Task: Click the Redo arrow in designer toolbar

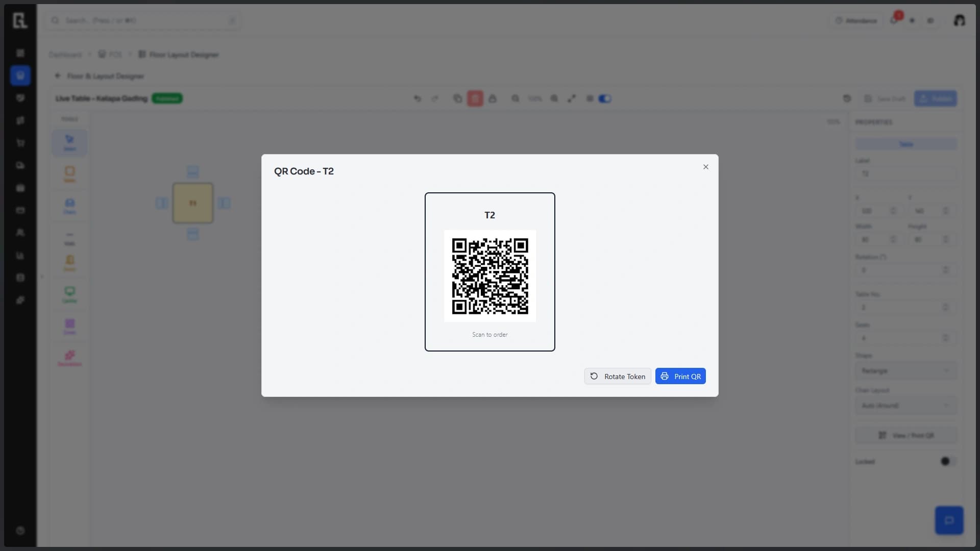Action: (435, 98)
